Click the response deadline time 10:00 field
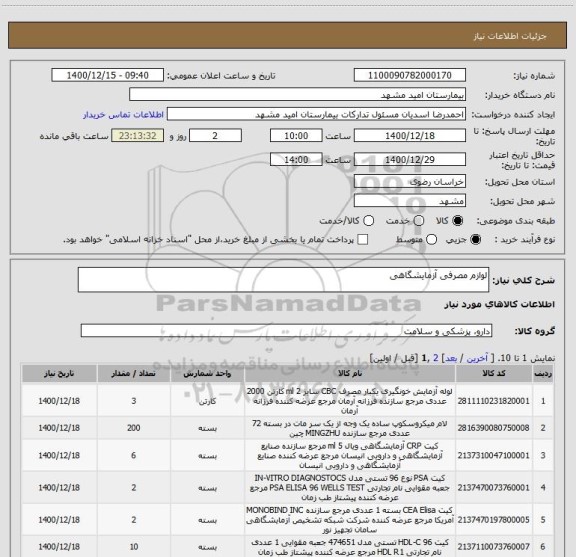Screen dimensions: 576x557 pyautogui.click(x=296, y=136)
